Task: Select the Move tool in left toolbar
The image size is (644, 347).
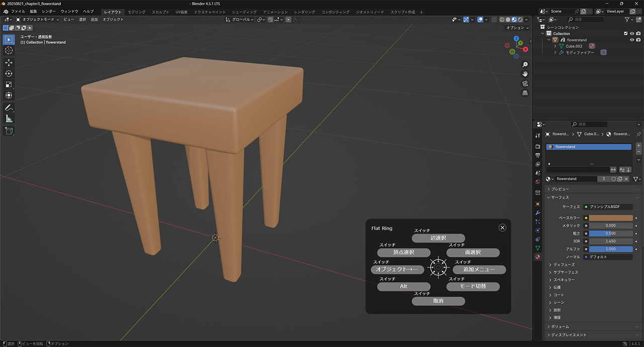Action: pos(9,63)
